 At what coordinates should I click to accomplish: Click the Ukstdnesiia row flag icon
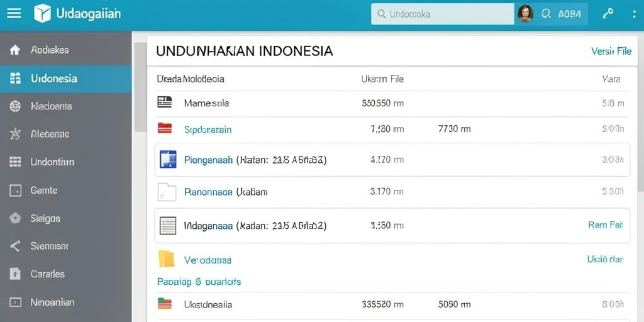tap(164, 303)
